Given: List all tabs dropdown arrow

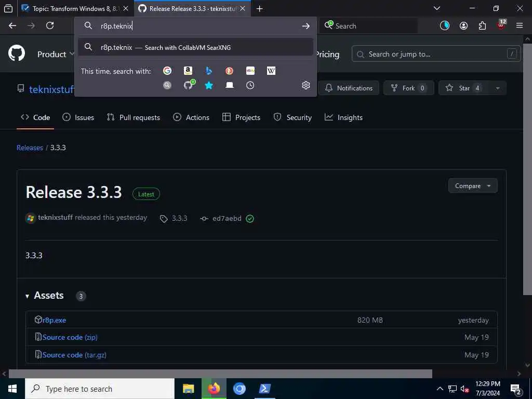Looking at the screenshot, I should tap(437, 8).
